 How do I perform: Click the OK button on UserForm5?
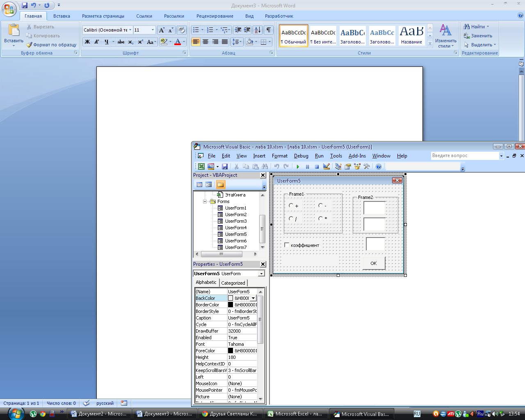[374, 263]
